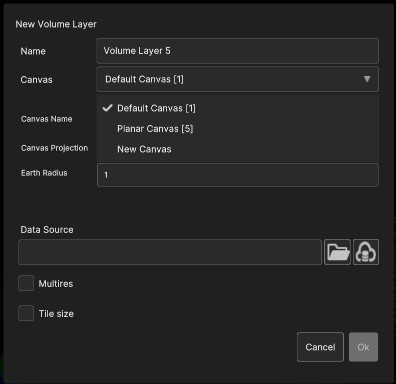Click the Cancel button
This screenshot has width=396, height=384.
pos(320,347)
